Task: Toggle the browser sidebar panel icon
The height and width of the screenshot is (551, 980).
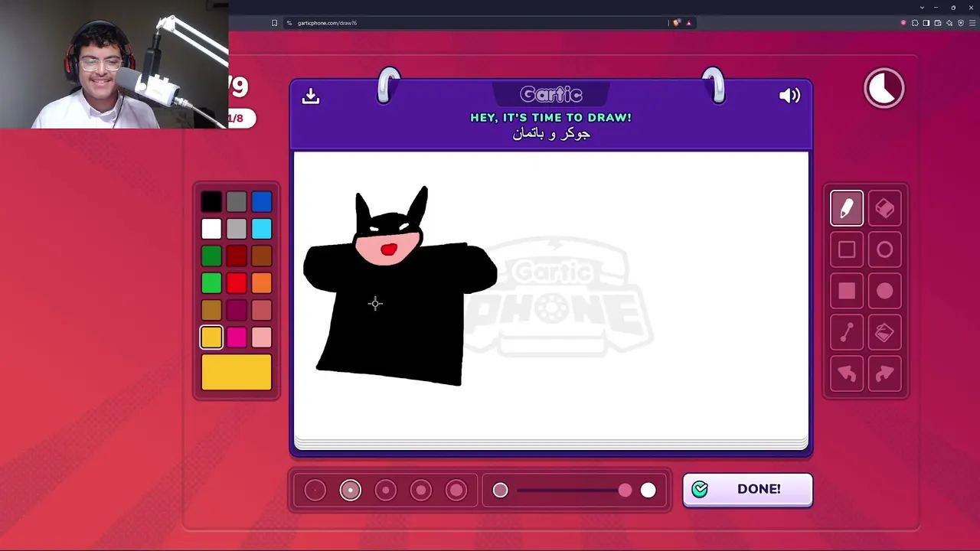Action: tap(926, 23)
